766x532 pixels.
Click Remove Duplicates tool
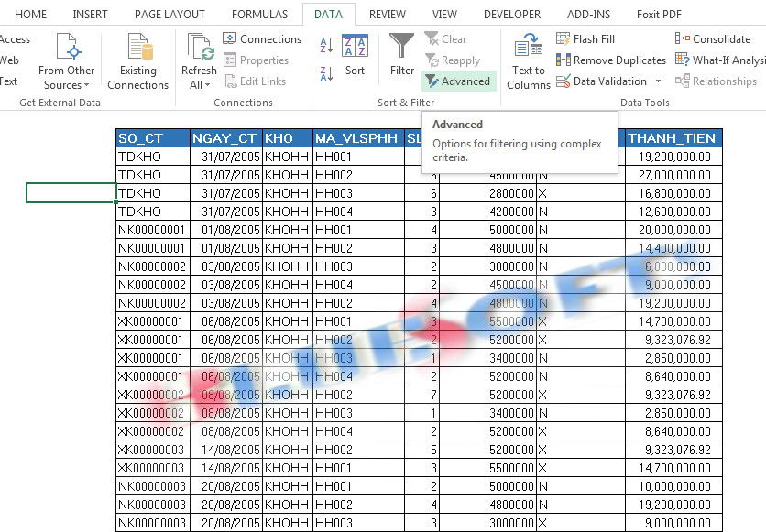(611, 60)
